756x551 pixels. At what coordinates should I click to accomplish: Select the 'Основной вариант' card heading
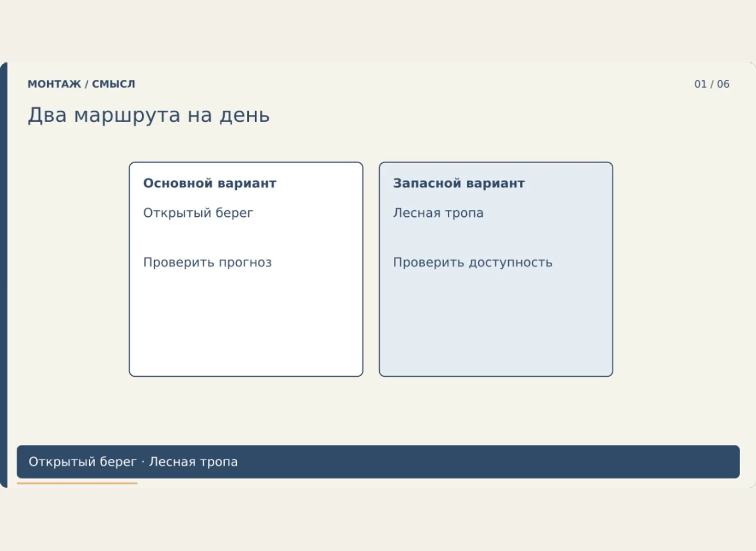coord(209,183)
